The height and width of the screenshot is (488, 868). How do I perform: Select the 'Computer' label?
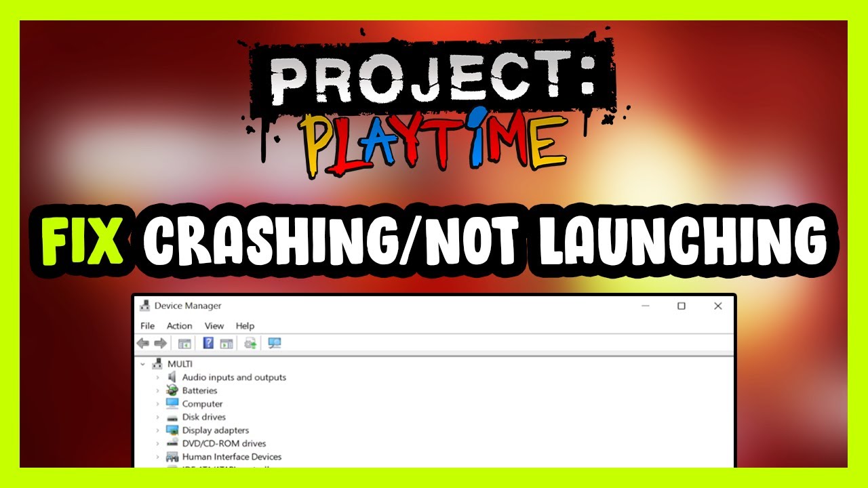(202, 404)
